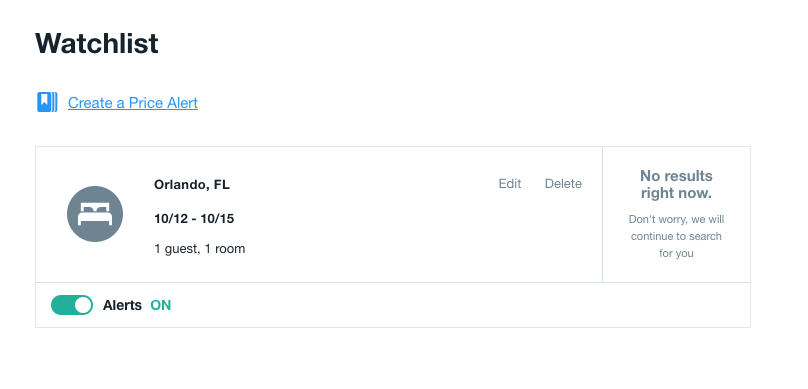Turn off the Alerts toggle switch
The width and height of the screenshot is (808, 389).
(72, 305)
